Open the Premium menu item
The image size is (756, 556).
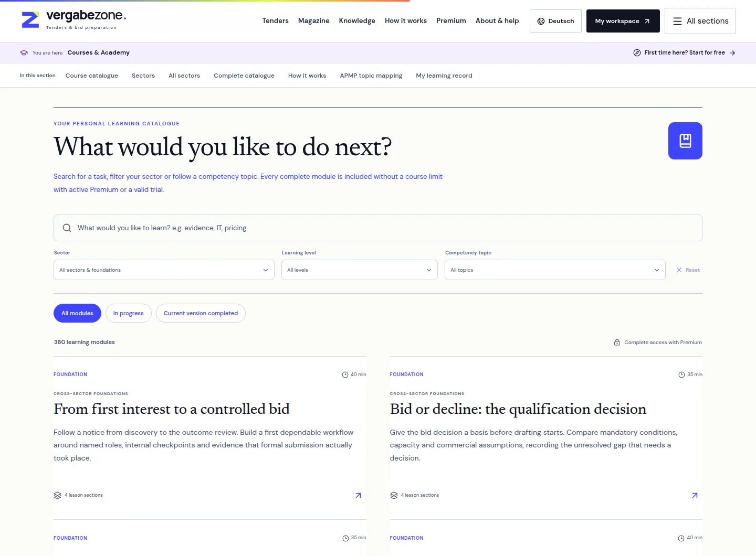pyautogui.click(x=451, y=21)
